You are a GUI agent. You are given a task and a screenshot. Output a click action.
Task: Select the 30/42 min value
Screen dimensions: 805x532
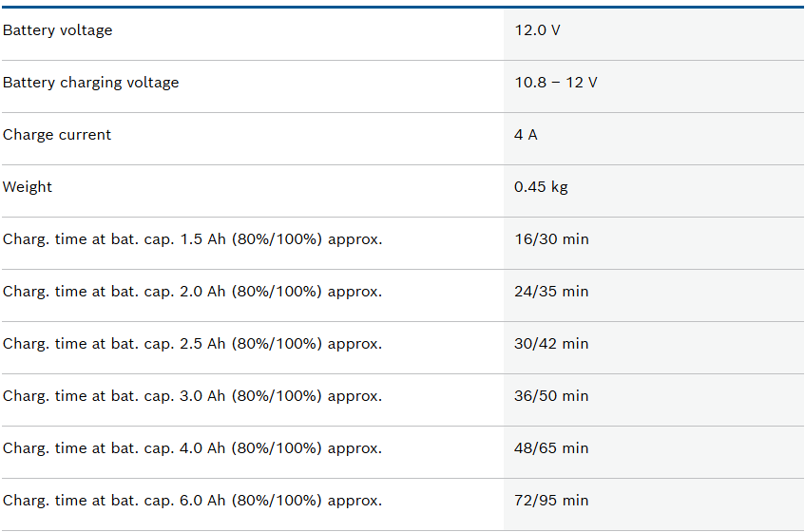pyautogui.click(x=551, y=344)
